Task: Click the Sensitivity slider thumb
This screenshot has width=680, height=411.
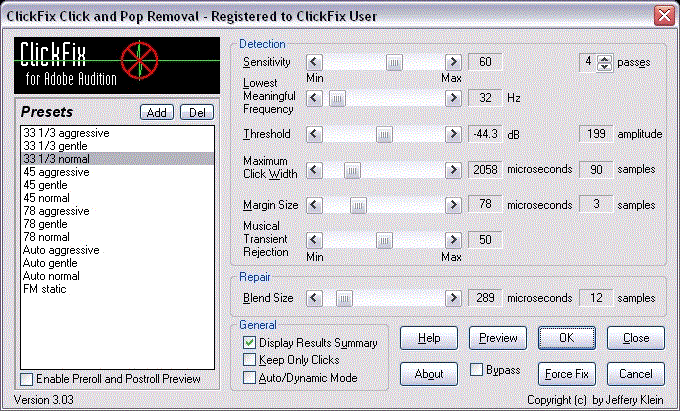Action: (394, 63)
